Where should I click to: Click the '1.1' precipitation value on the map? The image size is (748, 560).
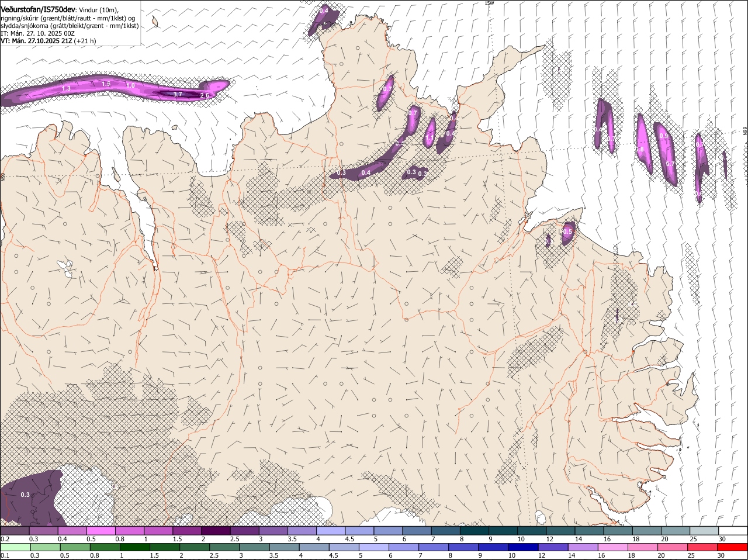click(x=430, y=138)
